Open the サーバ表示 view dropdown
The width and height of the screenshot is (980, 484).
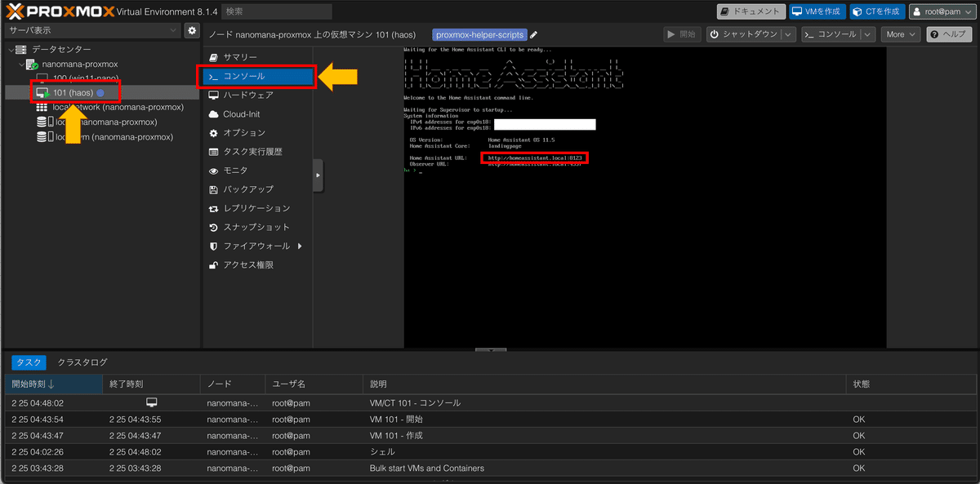[92, 30]
